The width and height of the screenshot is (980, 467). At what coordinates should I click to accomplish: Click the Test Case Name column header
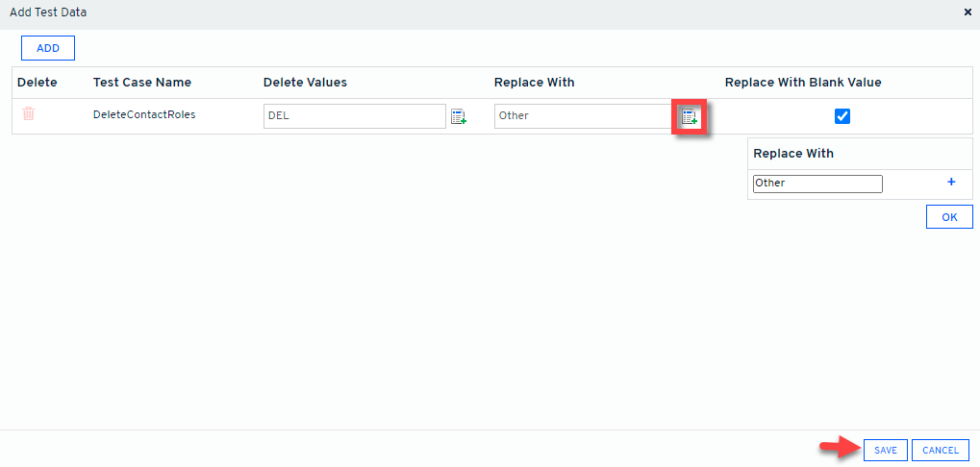pyautogui.click(x=142, y=83)
